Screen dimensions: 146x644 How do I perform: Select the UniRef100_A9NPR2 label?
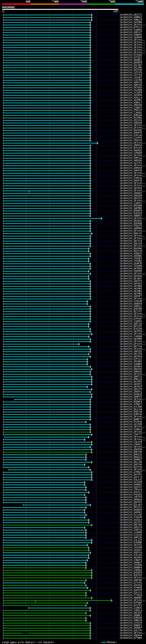(x=131, y=35)
